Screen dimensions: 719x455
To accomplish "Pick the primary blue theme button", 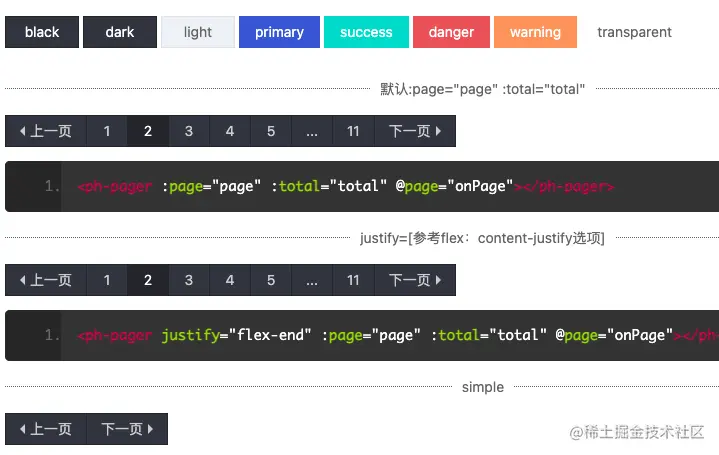I will point(279,32).
